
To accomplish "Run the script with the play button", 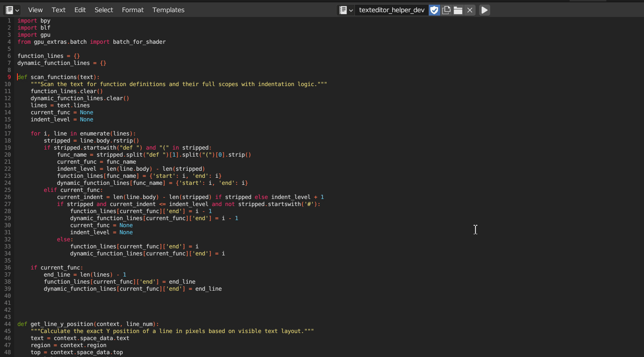I will (x=484, y=10).
